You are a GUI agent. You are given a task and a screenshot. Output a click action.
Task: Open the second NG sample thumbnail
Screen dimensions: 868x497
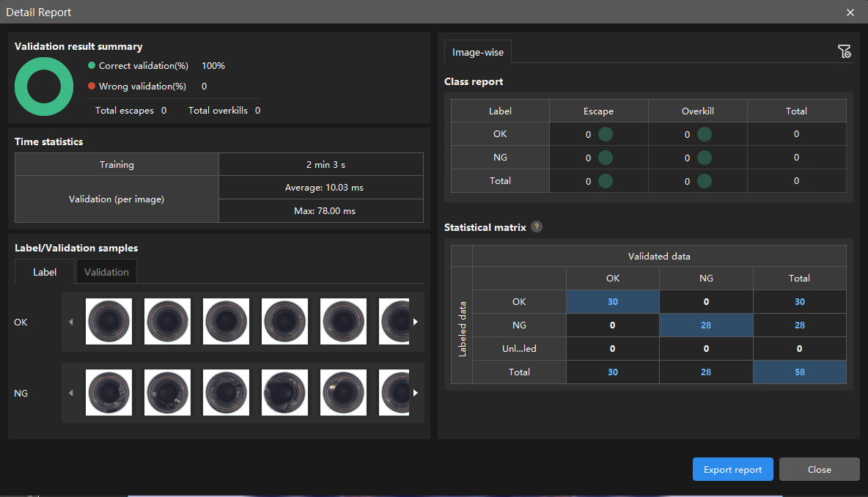(x=168, y=392)
